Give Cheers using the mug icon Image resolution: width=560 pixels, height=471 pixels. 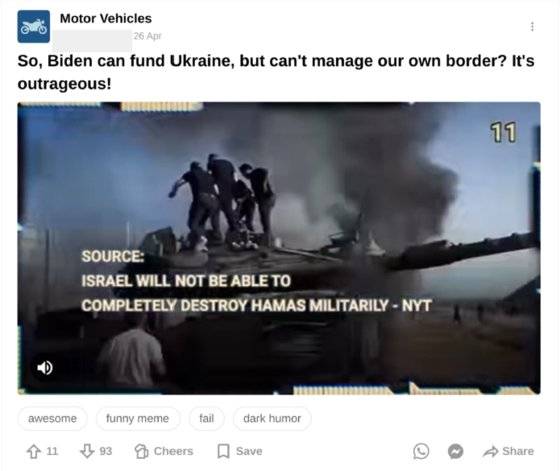click(164, 451)
